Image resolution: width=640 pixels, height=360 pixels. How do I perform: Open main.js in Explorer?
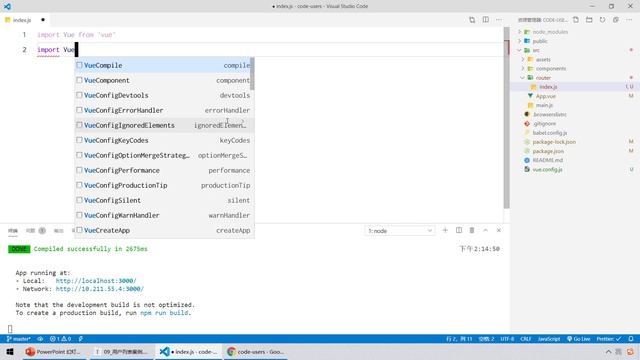[544, 105]
